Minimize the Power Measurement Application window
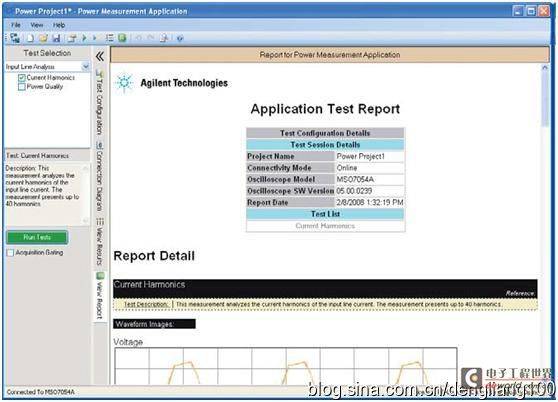This screenshot has width=558, height=402. [x=518, y=11]
